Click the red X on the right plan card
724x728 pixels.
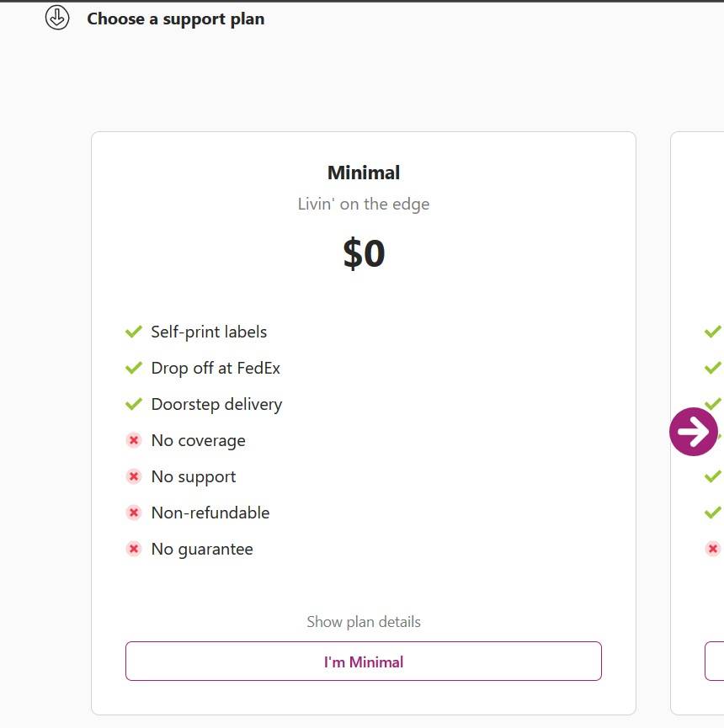(x=713, y=549)
